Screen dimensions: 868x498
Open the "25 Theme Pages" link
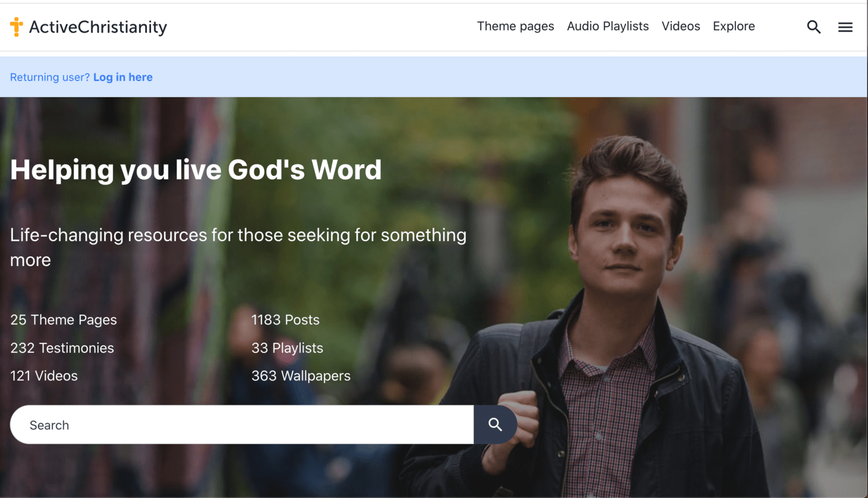(x=64, y=320)
